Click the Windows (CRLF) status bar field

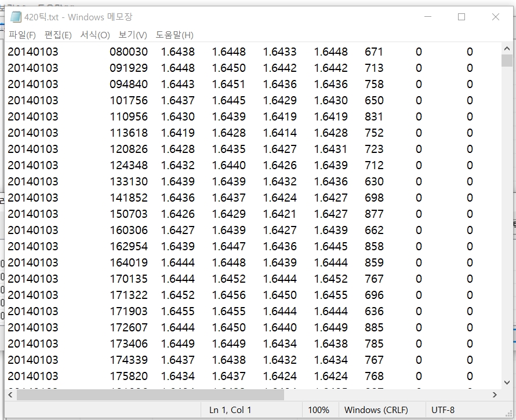point(376,410)
